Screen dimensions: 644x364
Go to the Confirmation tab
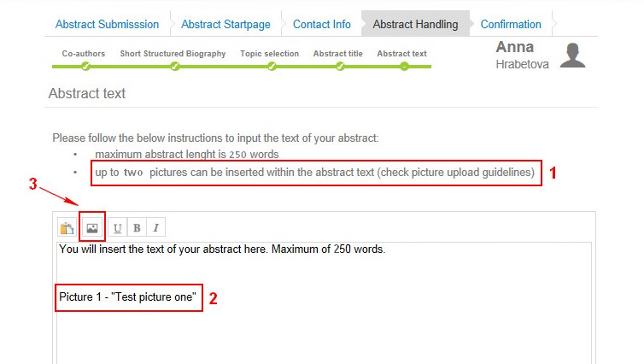click(511, 24)
